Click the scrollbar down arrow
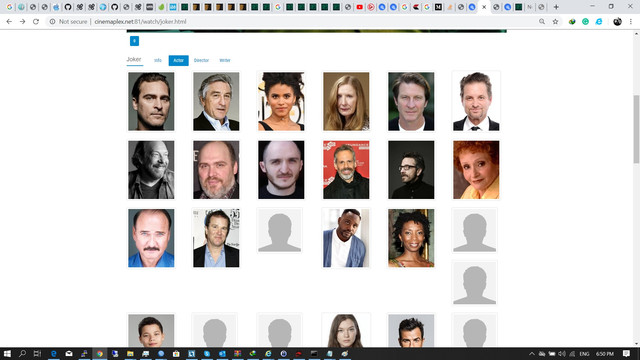This screenshot has height=360, width=640. [x=636, y=344]
